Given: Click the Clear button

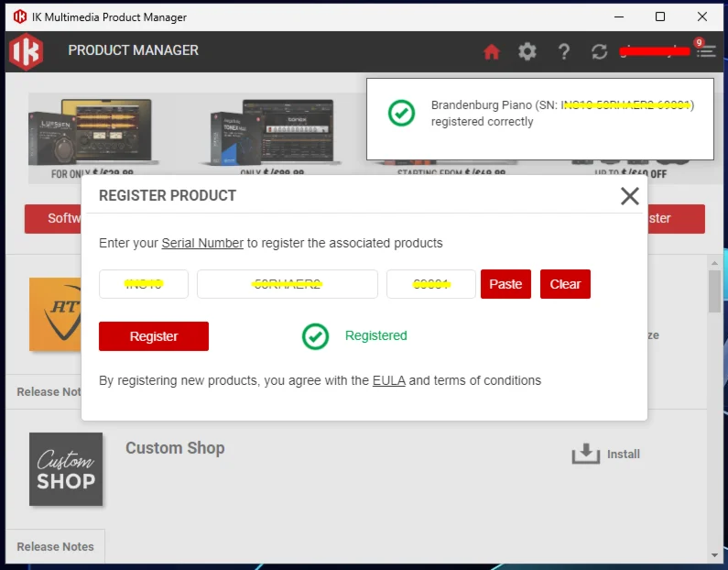Looking at the screenshot, I should tap(565, 284).
